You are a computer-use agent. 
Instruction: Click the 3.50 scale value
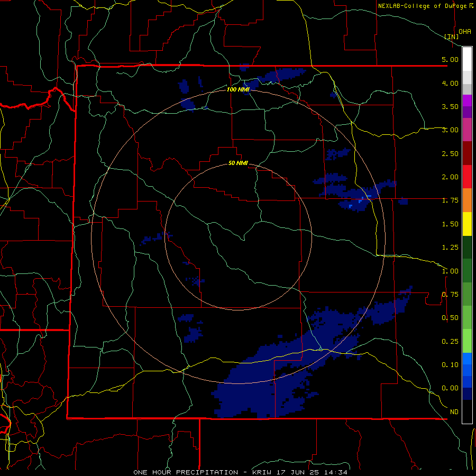point(450,106)
